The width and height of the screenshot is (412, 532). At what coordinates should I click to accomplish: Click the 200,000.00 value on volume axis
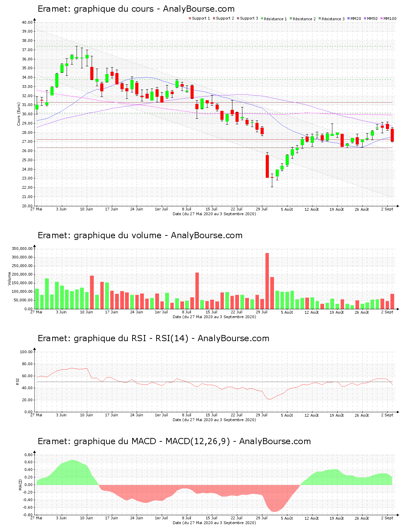click(x=22, y=275)
